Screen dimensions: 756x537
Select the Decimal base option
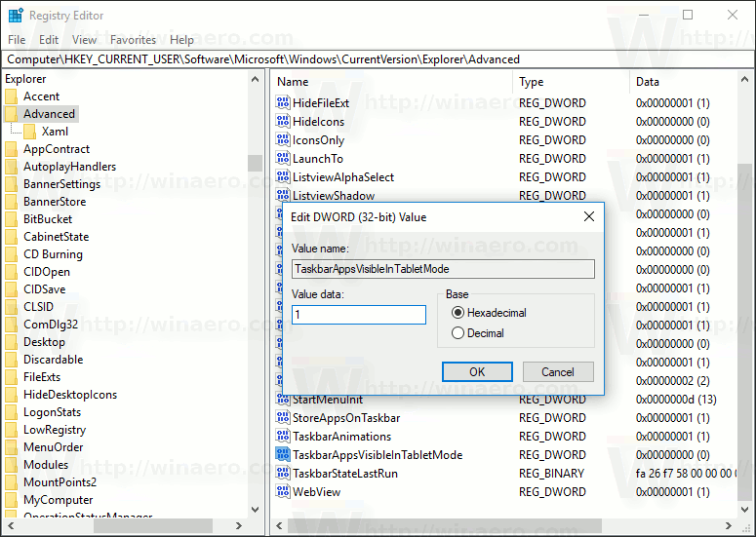478,332
